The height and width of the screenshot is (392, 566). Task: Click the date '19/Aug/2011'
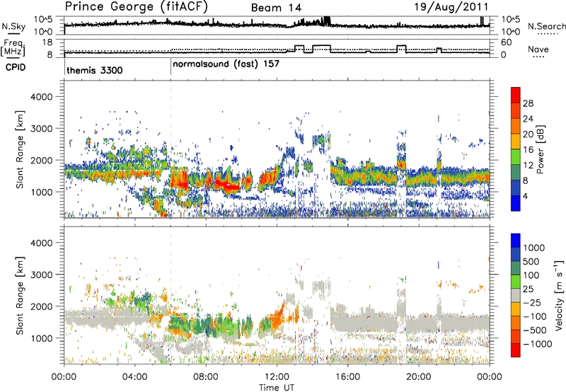[x=451, y=7]
